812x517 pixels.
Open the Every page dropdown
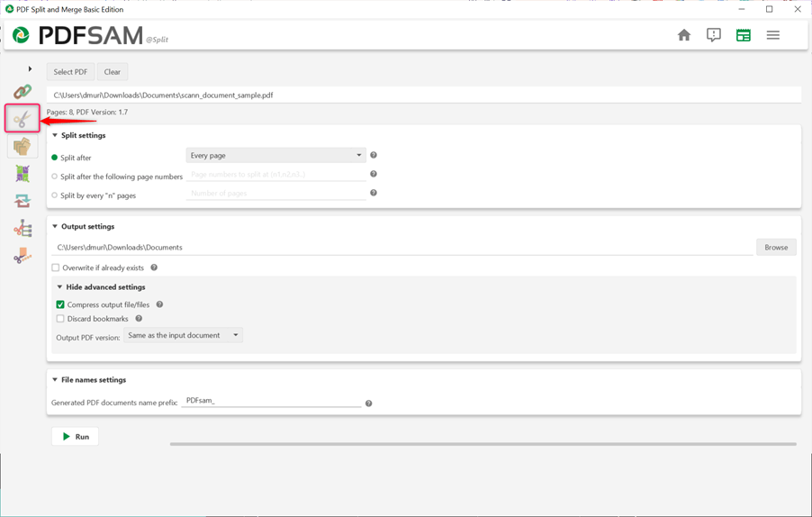click(x=276, y=156)
